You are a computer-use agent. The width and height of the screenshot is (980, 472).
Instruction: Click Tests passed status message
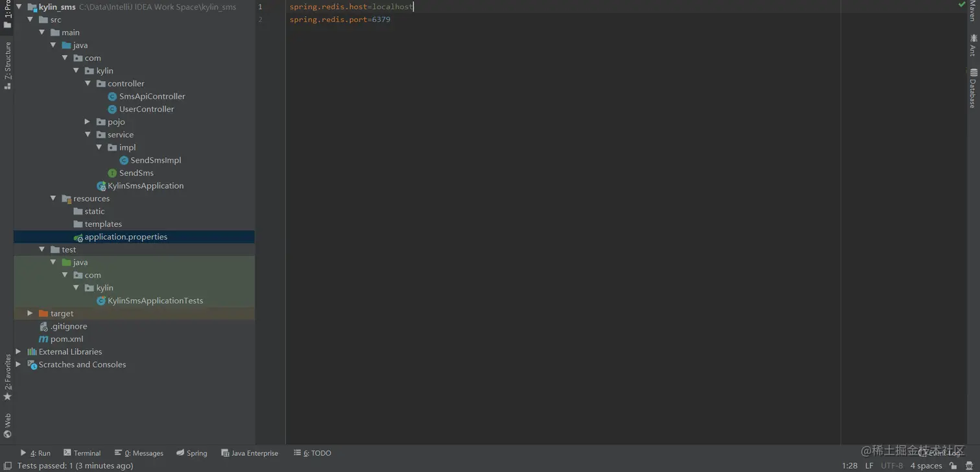click(x=75, y=466)
